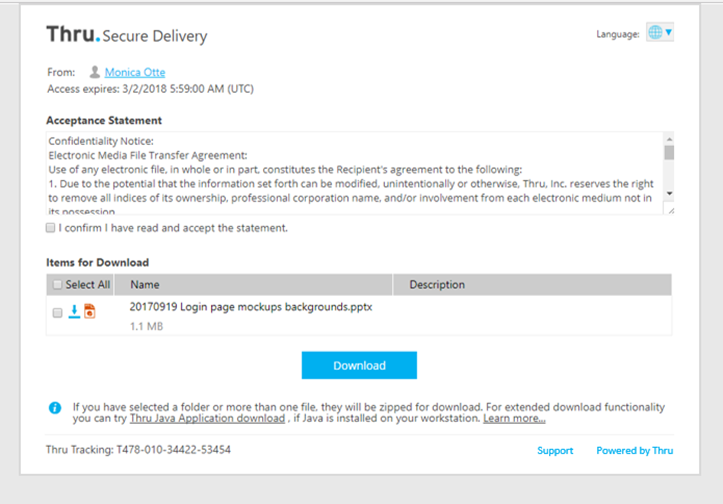
Task: Click the Name column header
Action: pyautogui.click(x=145, y=285)
